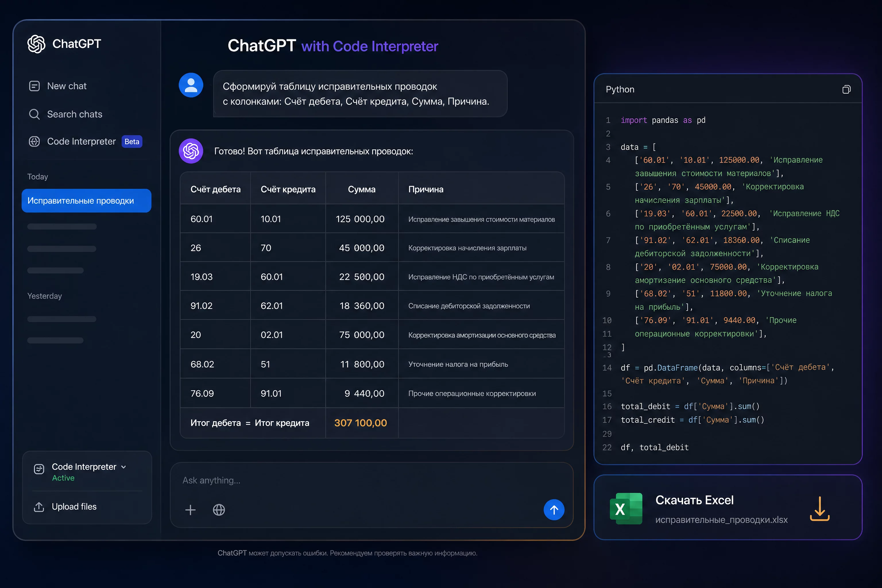Viewport: 882px width, 588px height.
Task: Click the import pandas as pd code line
Action: 663,120
